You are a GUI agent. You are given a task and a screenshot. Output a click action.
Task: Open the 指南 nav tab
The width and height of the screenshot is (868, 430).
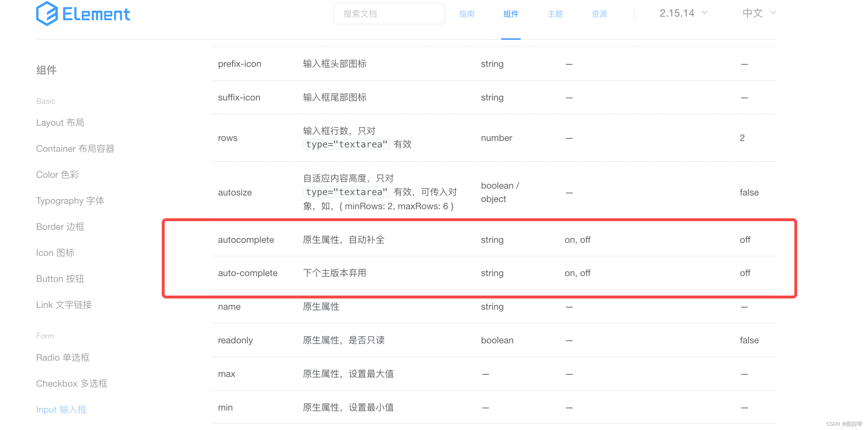(466, 14)
